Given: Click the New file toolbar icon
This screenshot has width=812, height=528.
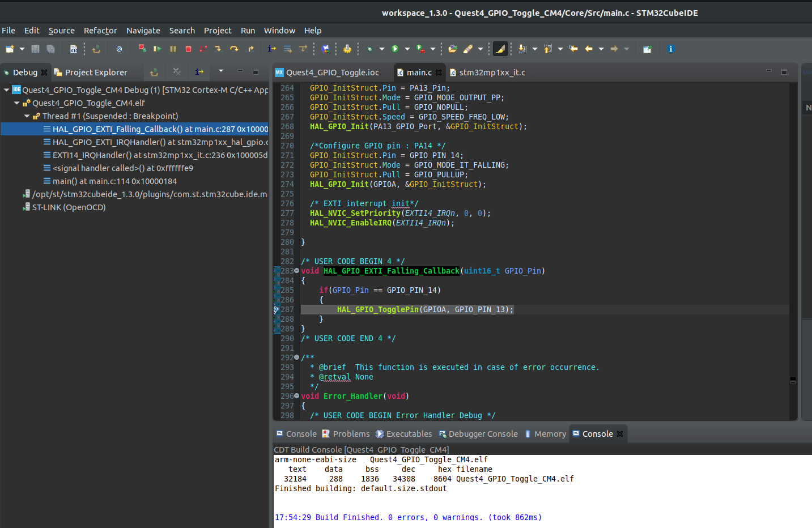Looking at the screenshot, I should [x=10, y=49].
